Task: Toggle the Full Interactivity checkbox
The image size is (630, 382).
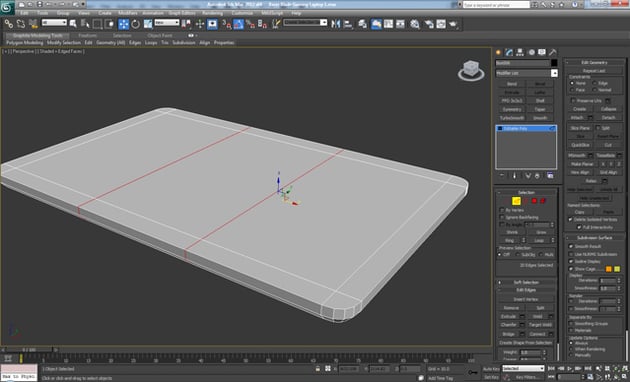Action: tap(579, 227)
